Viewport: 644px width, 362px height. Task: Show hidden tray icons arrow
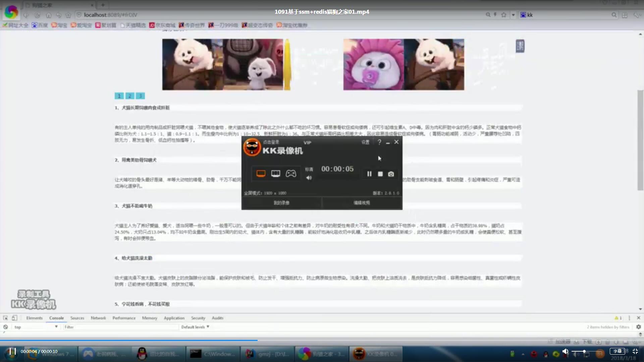point(523,354)
